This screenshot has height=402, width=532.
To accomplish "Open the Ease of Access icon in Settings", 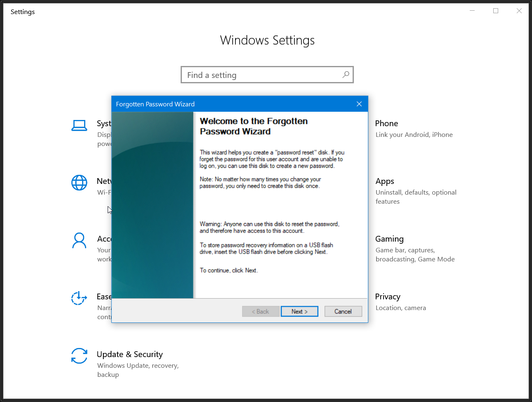I will coord(79,298).
